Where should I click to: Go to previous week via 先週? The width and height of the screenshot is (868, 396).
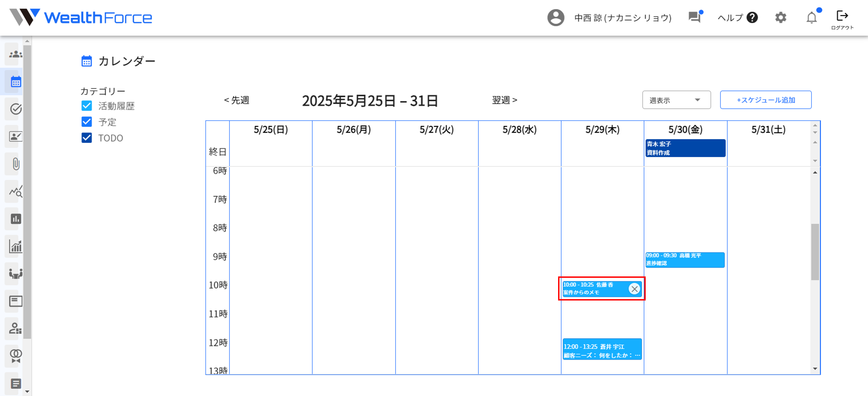pyautogui.click(x=237, y=100)
